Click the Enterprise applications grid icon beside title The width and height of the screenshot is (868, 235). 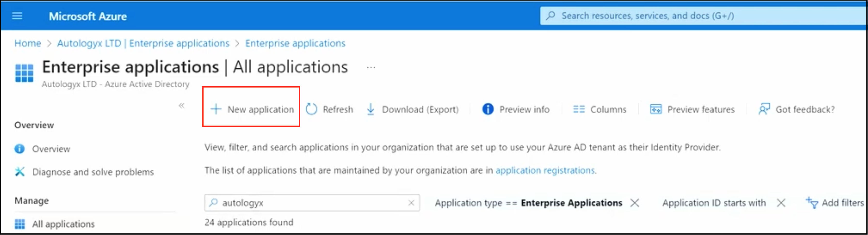pyautogui.click(x=24, y=73)
